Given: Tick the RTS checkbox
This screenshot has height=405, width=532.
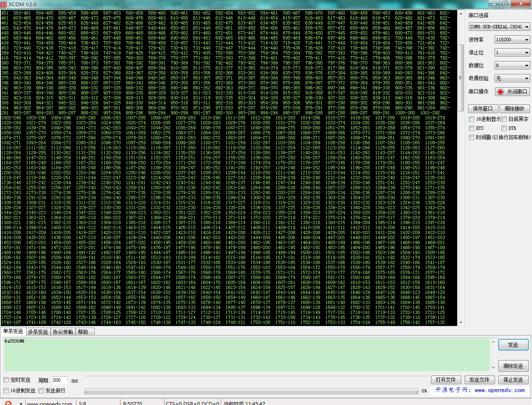Looking at the screenshot, I should [471, 128].
